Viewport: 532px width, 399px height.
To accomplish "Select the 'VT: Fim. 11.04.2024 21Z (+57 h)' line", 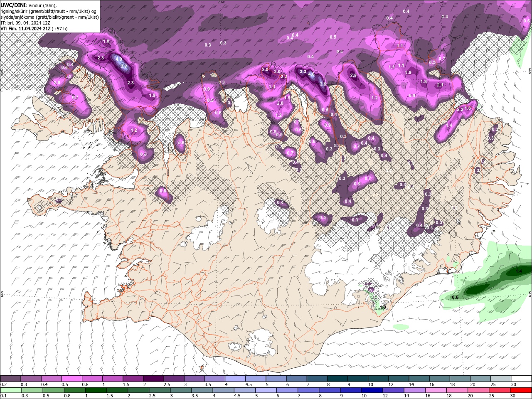I will click(34, 29).
